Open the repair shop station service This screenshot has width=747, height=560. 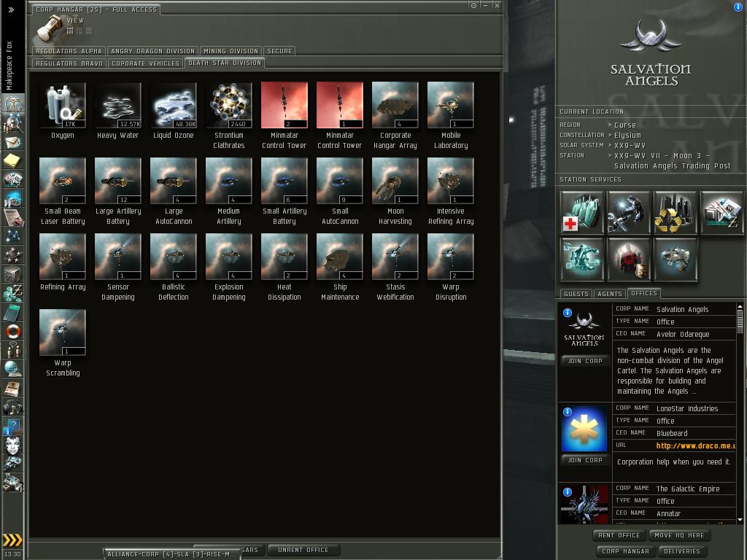(628, 212)
